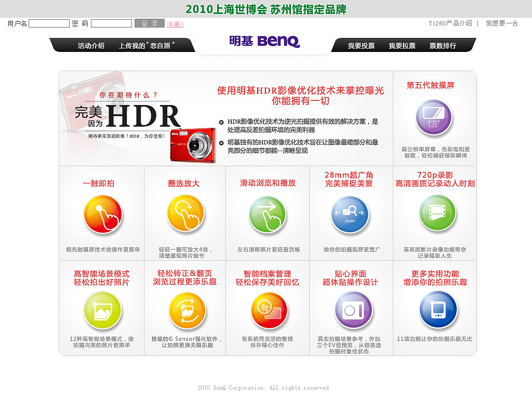Click the 登录 login button
Screen dimensions: 532x399
point(150,23)
